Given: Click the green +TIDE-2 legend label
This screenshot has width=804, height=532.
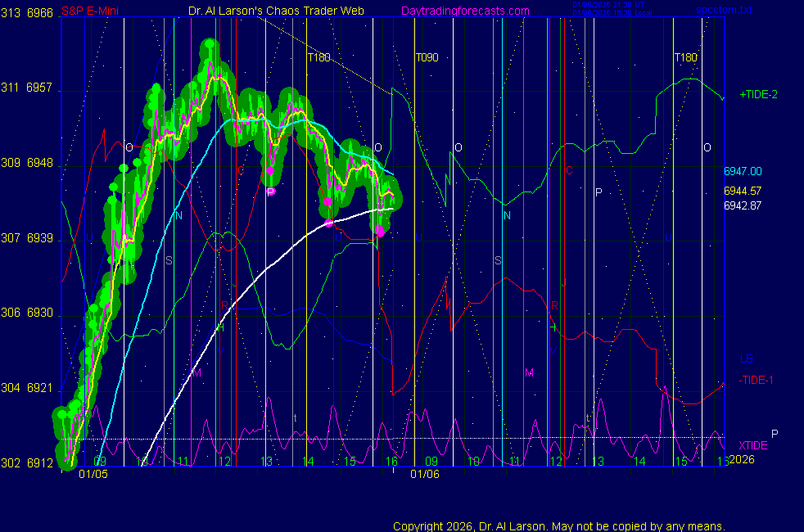Looking at the screenshot, I should pos(758,94).
